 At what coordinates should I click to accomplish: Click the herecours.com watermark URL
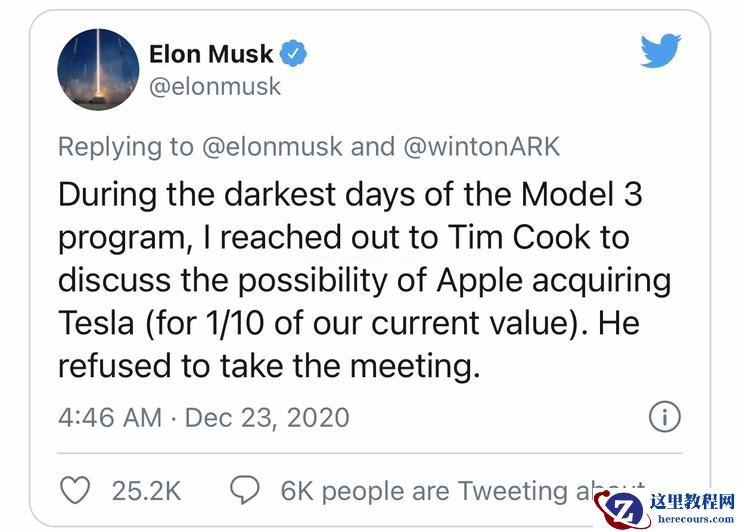tap(692, 519)
